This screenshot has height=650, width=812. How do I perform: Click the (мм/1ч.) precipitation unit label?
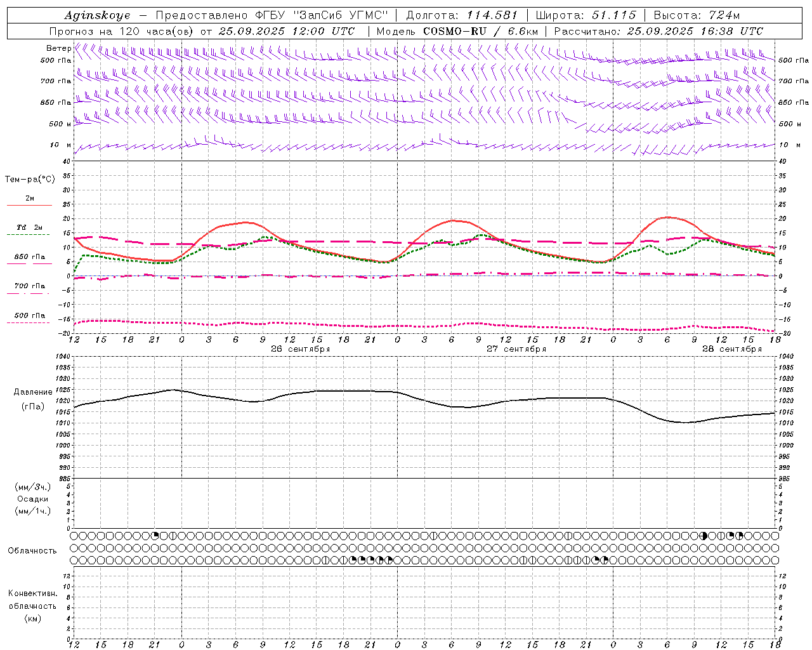[33, 511]
